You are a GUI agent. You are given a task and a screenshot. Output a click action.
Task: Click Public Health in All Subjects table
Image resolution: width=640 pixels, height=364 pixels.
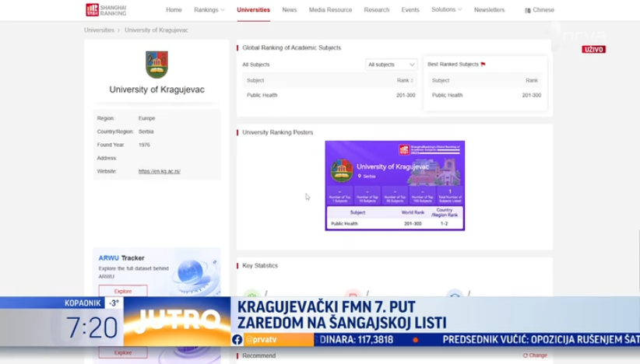point(262,95)
